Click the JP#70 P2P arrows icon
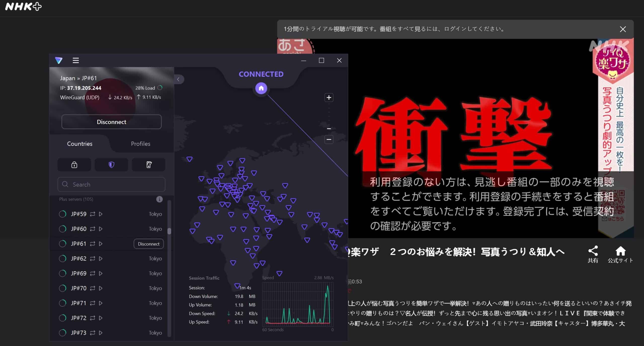 pyautogui.click(x=93, y=288)
